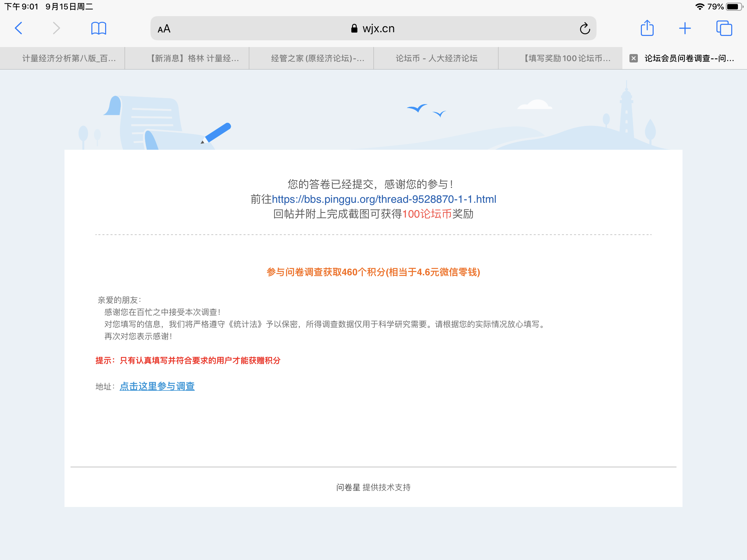The height and width of the screenshot is (560, 747).
Task: Close the 论坛会员问卷调查 tab
Action: tap(633, 58)
